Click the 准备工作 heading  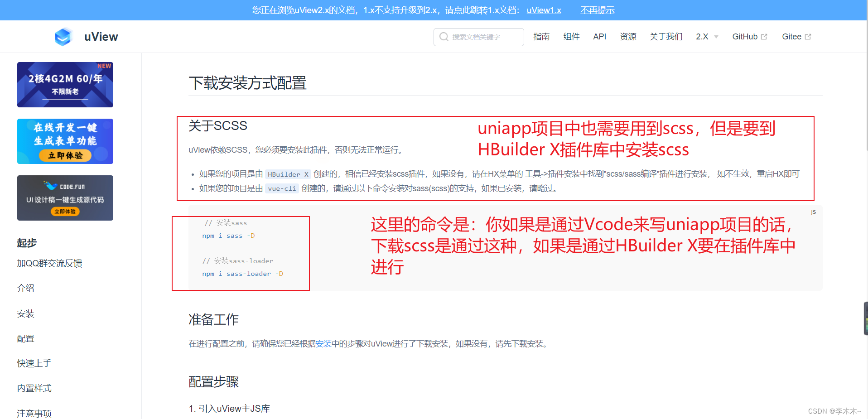pyautogui.click(x=213, y=320)
